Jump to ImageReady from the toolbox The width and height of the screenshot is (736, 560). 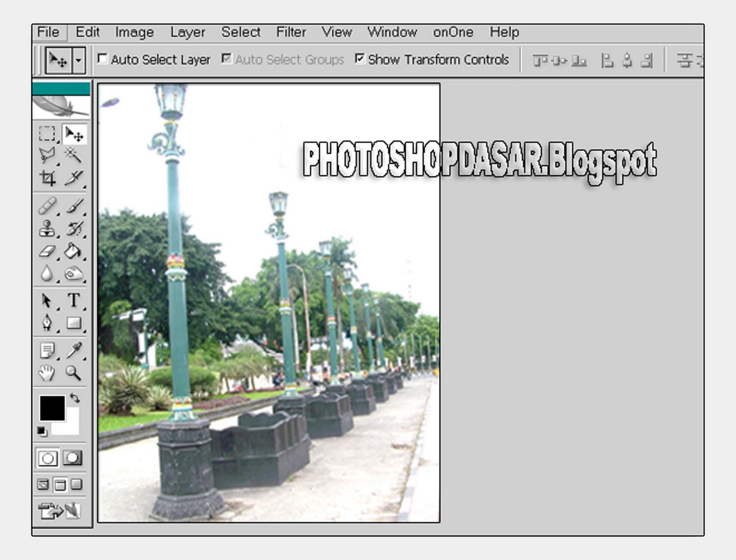click(x=60, y=511)
